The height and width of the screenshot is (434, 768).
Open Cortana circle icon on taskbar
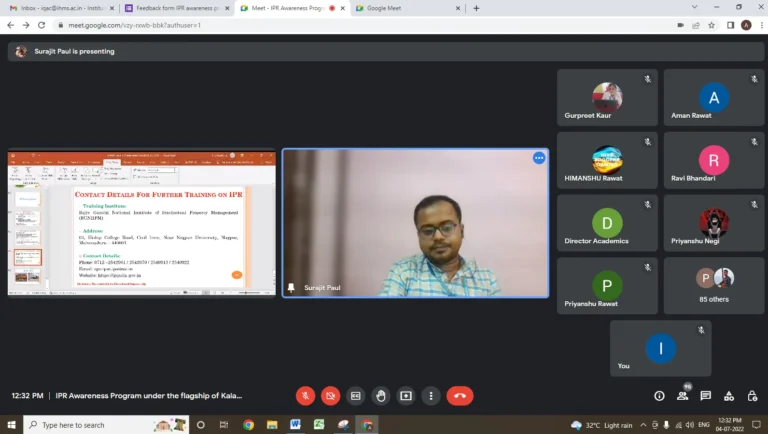pos(200,425)
